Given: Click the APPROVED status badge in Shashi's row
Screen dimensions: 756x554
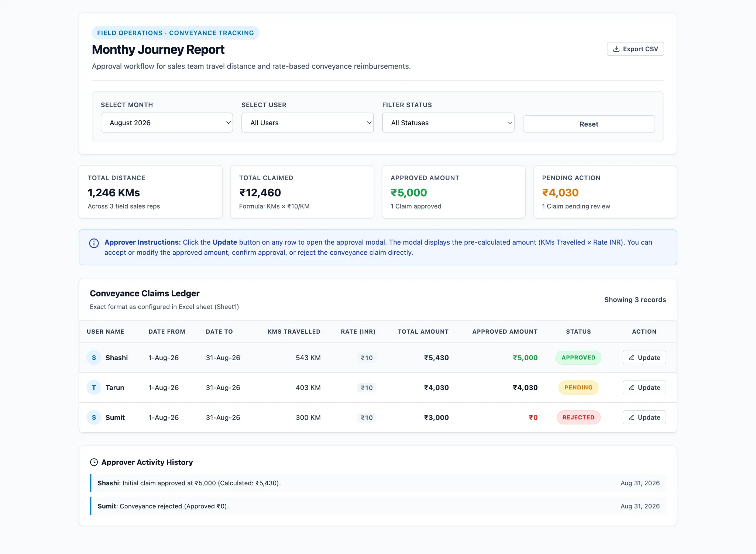Looking at the screenshot, I should click(578, 358).
